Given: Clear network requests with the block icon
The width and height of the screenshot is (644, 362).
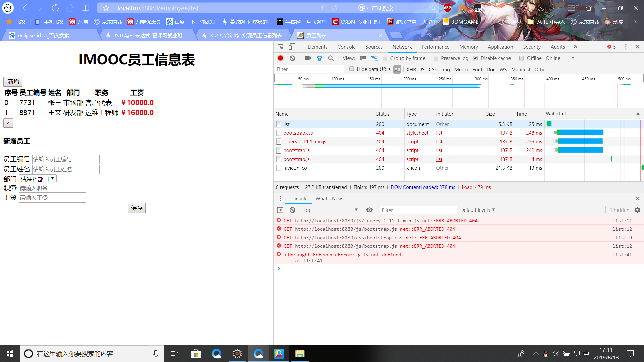Looking at the screenshot, I should pyautogui.click(x=292, y=58).
